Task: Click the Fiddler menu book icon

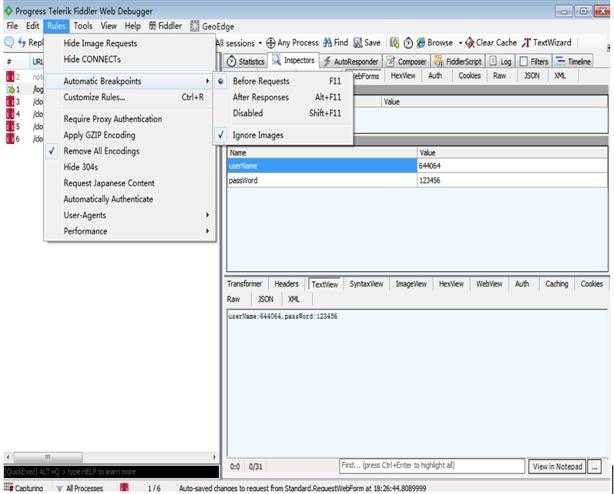Action: coord(152,26)
